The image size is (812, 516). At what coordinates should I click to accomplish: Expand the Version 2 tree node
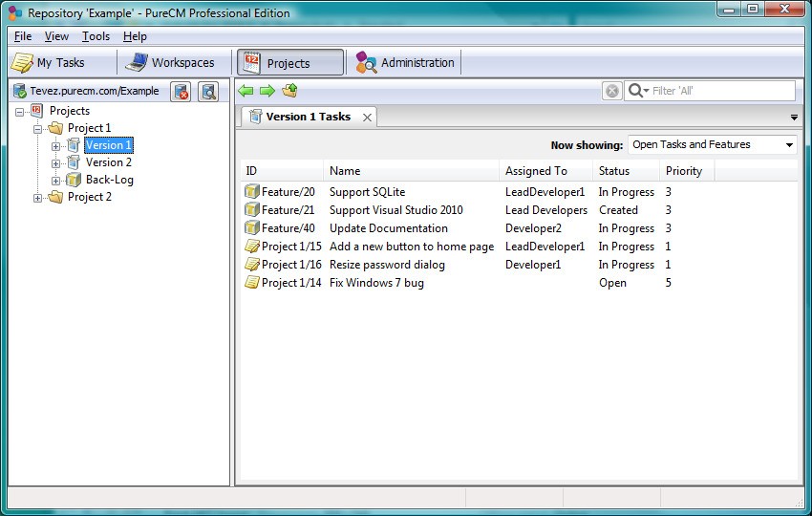tap(55, 163)
